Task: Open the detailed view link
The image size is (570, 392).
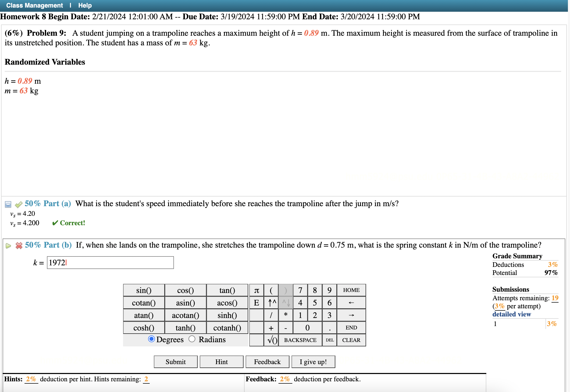Action: click(512, 314)
